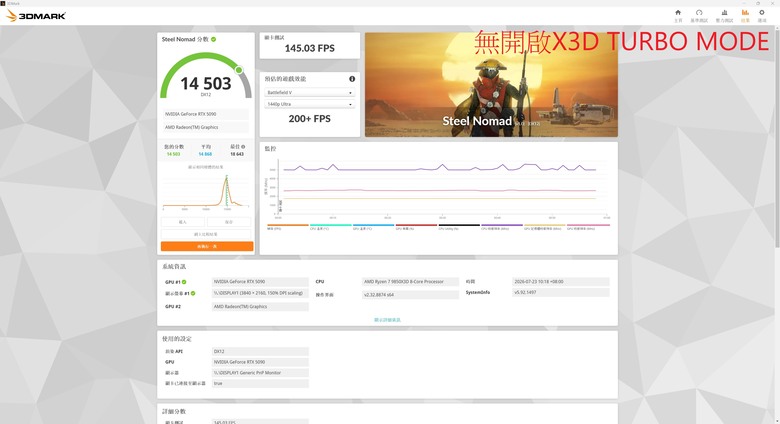
Task: Click the DX12 label below the gauge score
Action: (206, 95)
